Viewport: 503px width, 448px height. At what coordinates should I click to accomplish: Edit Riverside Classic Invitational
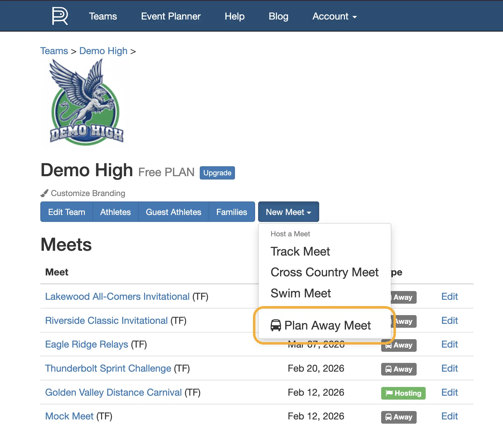click(x=449, y=321)
